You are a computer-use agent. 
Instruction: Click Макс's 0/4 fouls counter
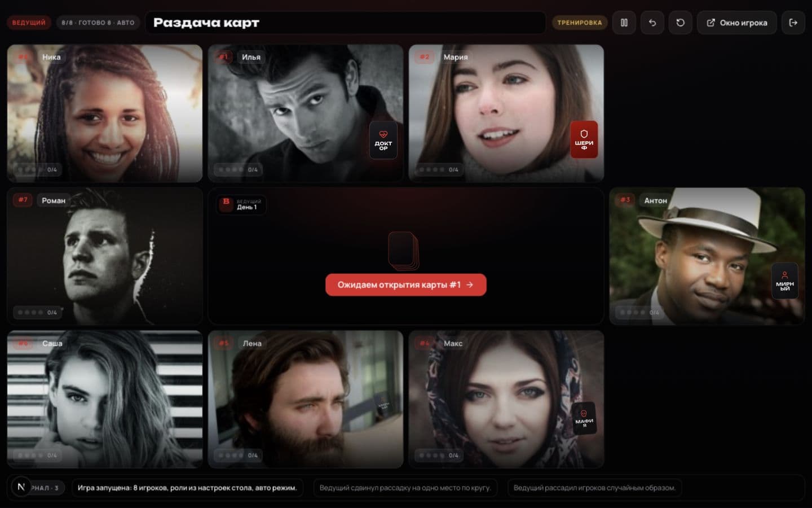coord(439,455)
